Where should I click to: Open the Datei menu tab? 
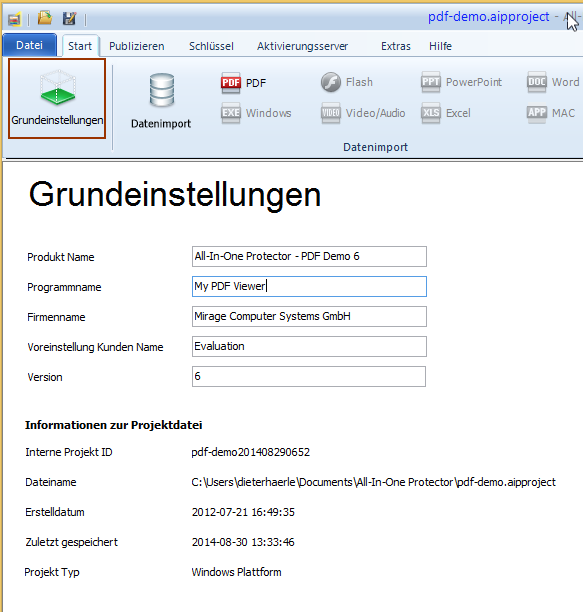[x=30, y=45]
